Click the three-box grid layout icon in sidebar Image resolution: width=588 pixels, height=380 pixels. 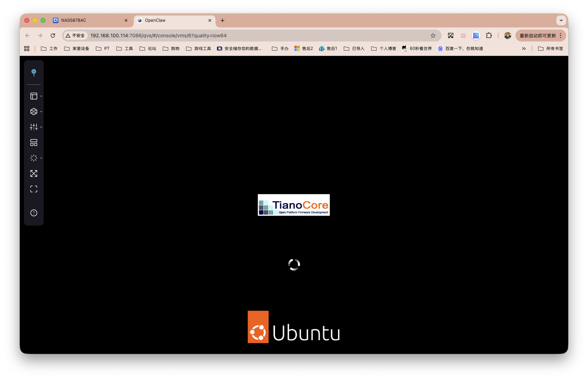tap(34, 142)
